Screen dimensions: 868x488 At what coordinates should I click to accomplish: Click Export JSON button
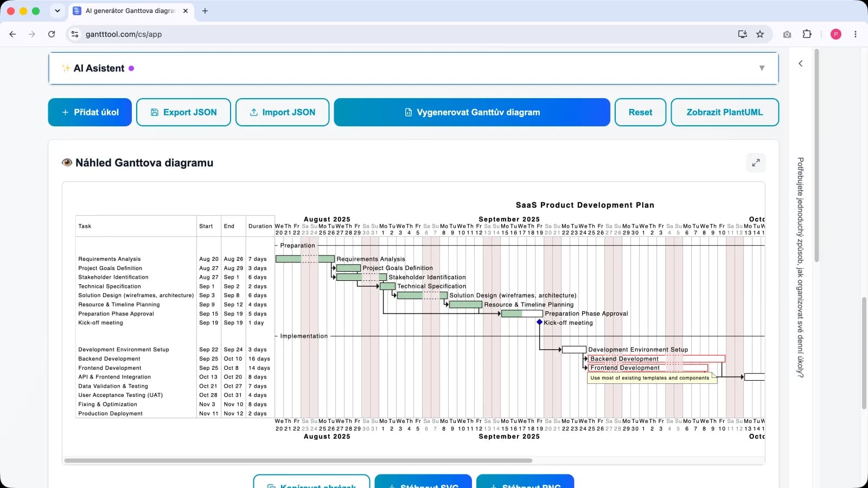pos(183,112)
